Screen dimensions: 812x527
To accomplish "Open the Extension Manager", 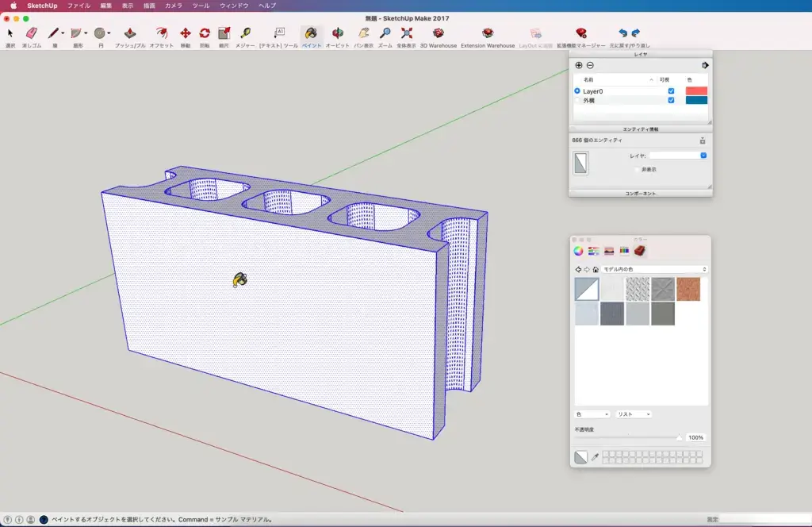I will (581, 33).
